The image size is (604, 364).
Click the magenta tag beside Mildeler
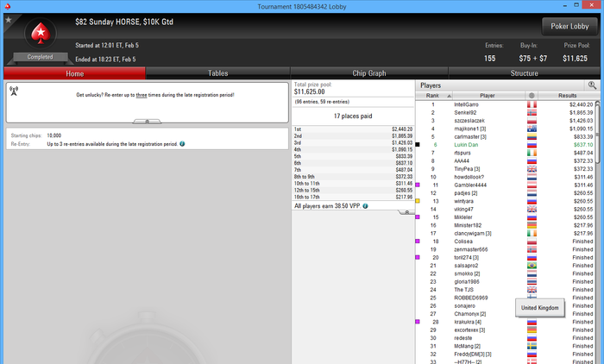coord(418,217)
